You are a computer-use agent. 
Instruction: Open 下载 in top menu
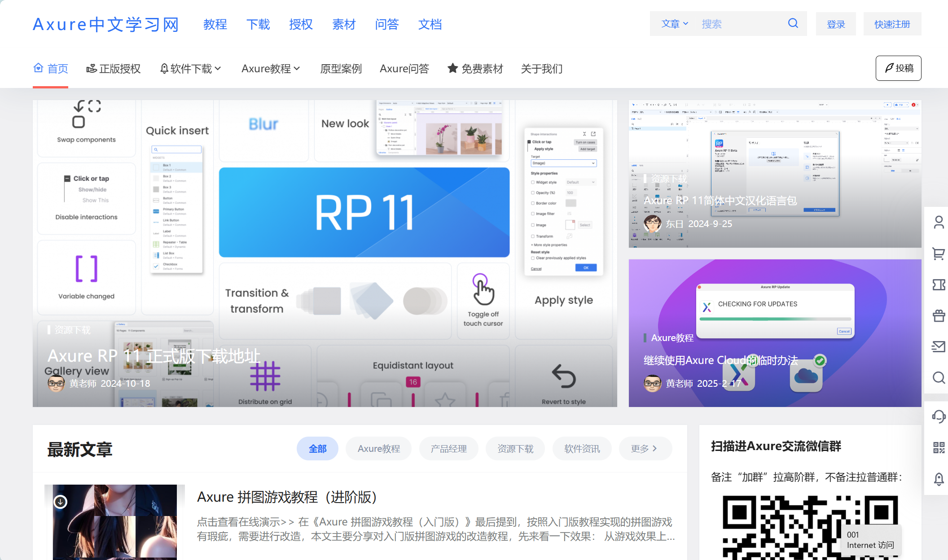click(258, 24)
